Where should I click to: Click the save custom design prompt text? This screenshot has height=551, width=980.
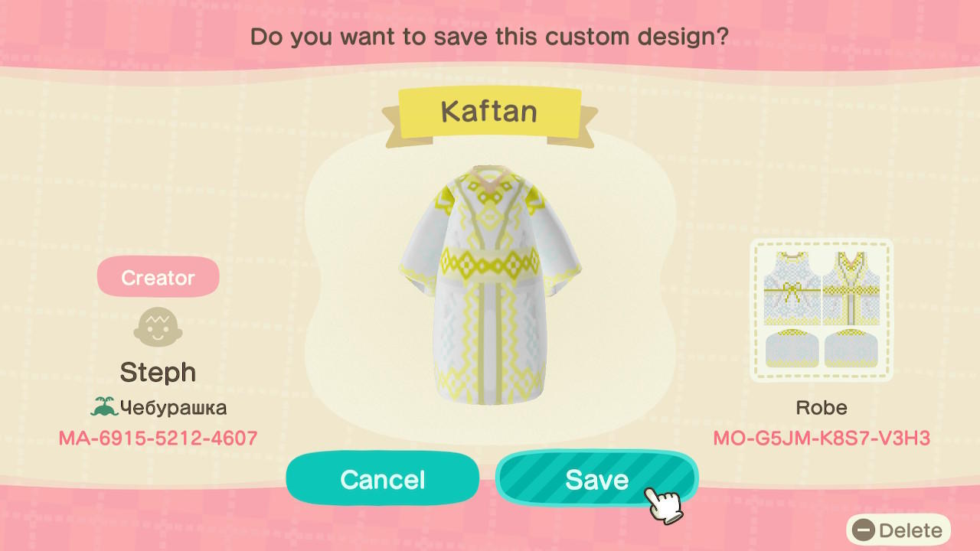[489, 36]
